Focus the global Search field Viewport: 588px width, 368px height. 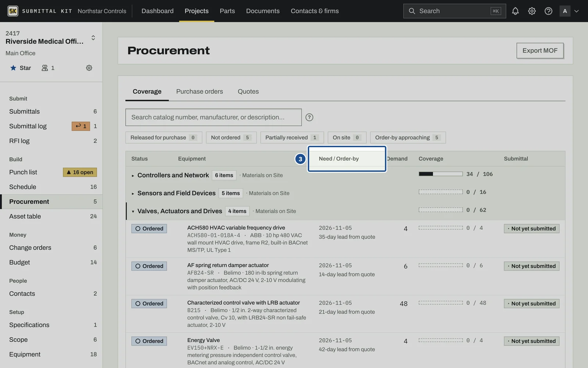coord(454,11)
